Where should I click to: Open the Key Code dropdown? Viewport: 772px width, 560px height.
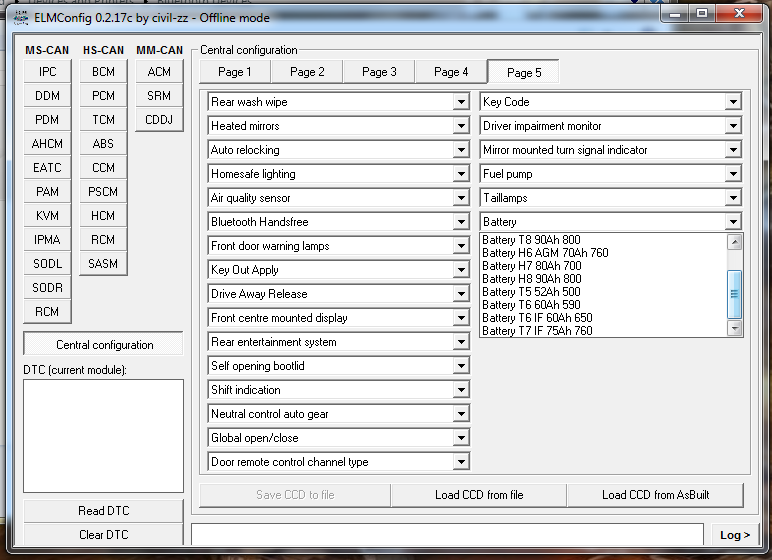pos(733,102)
